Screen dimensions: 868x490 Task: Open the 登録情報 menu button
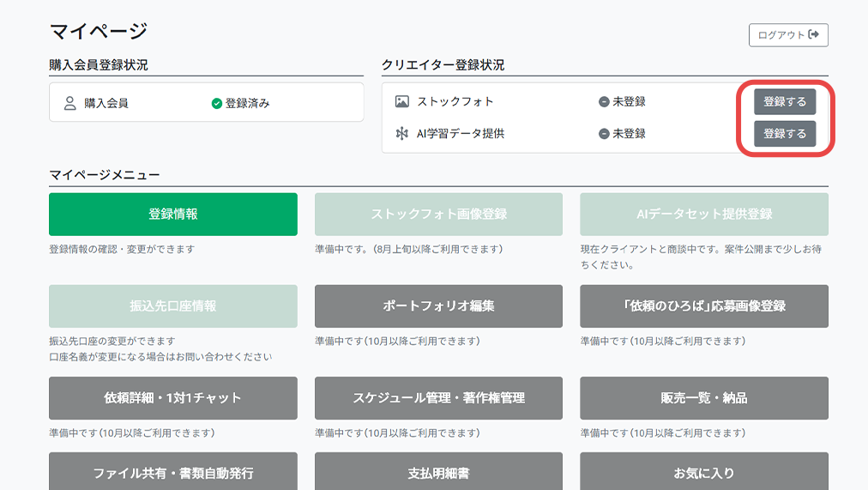[172, 215]
